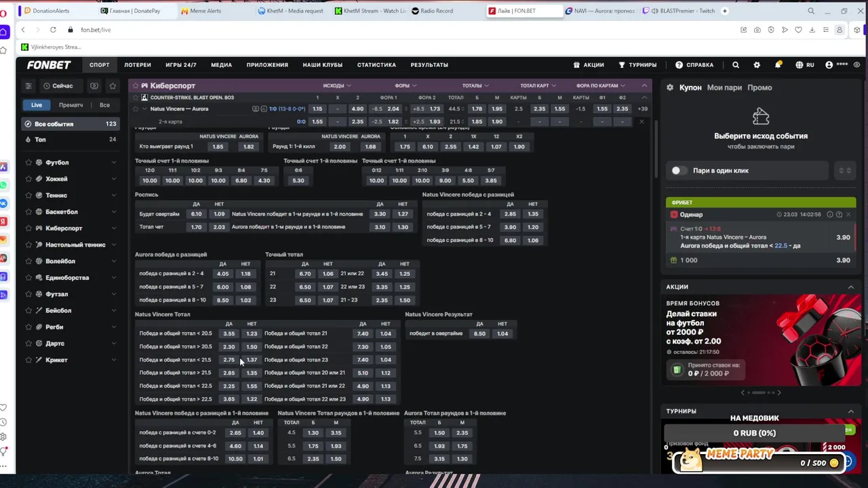
Task: Open Справка help icon in header
Action: click(679, 65)
